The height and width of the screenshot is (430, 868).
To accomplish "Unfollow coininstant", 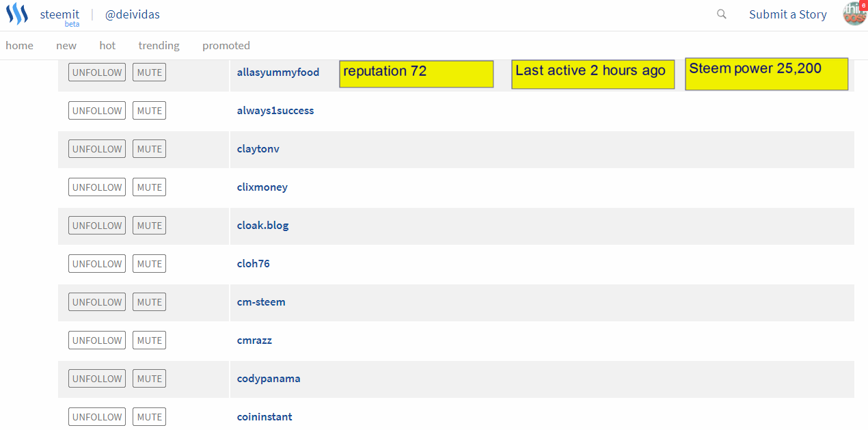I will (97, 417).
